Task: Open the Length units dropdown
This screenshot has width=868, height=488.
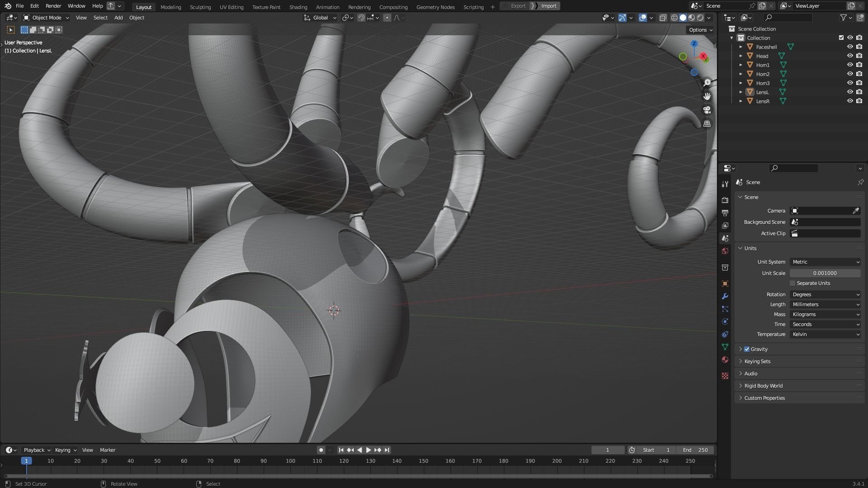Action: (x=825, y=304)
